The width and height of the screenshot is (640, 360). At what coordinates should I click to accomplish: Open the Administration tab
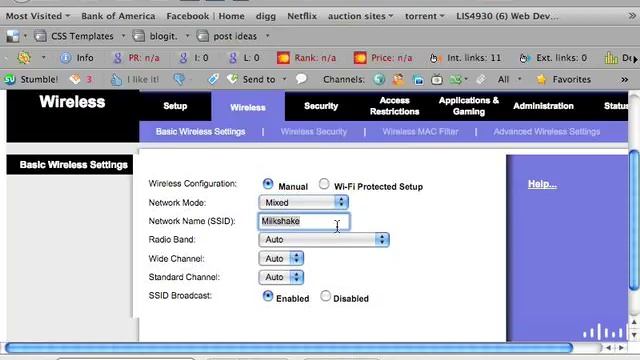(543, 106)
